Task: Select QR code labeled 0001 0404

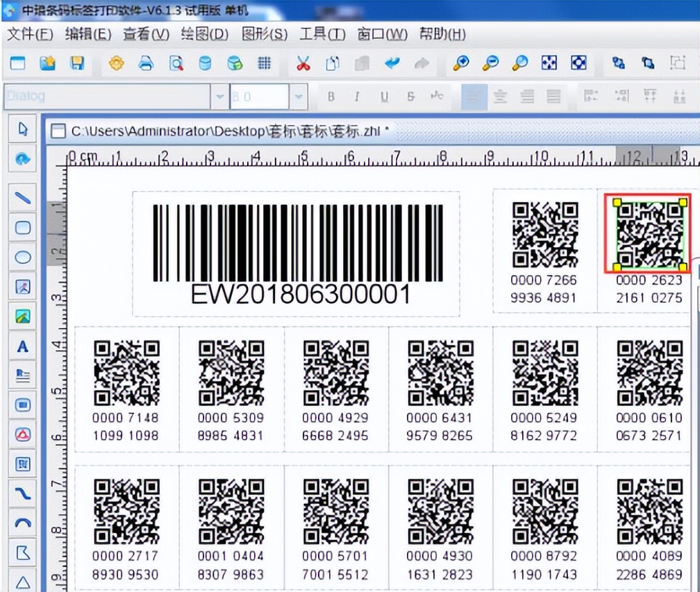Action: (x=231, y=511)
